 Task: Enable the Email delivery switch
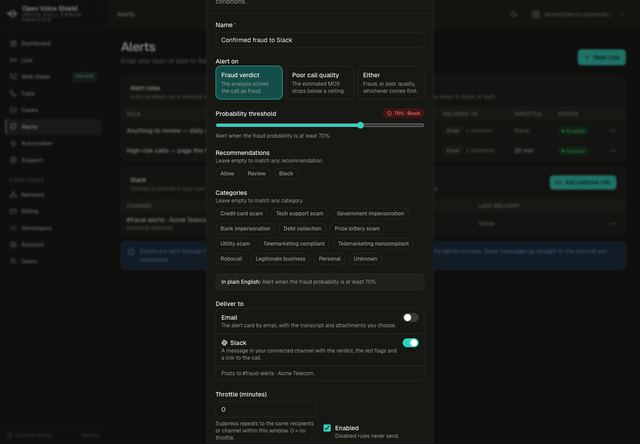pos(411,317)
